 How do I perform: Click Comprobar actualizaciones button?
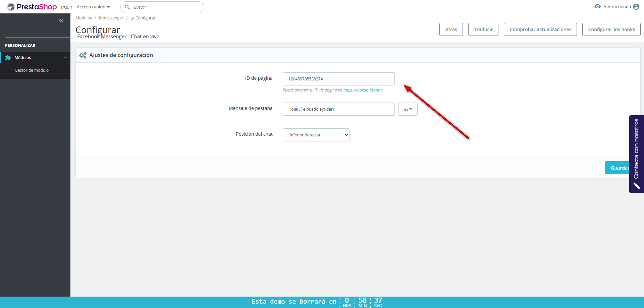540,29
